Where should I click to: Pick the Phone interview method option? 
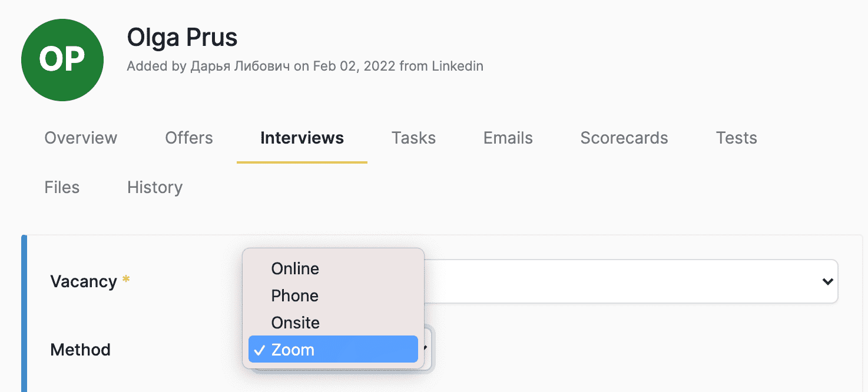295,295
